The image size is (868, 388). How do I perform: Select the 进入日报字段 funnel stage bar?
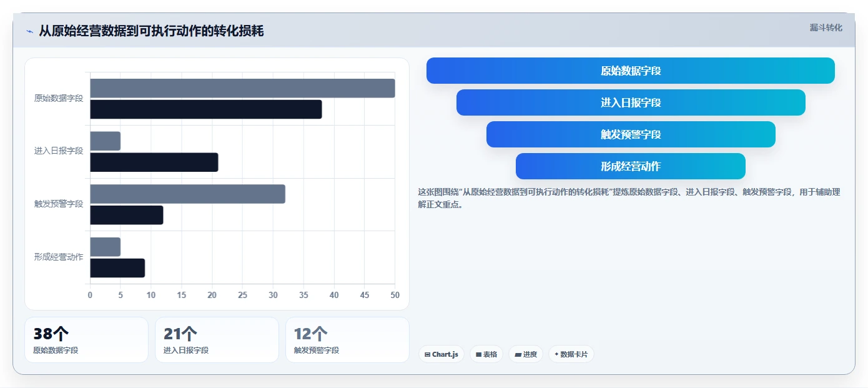pyautogui.click(x=631, y=102)
